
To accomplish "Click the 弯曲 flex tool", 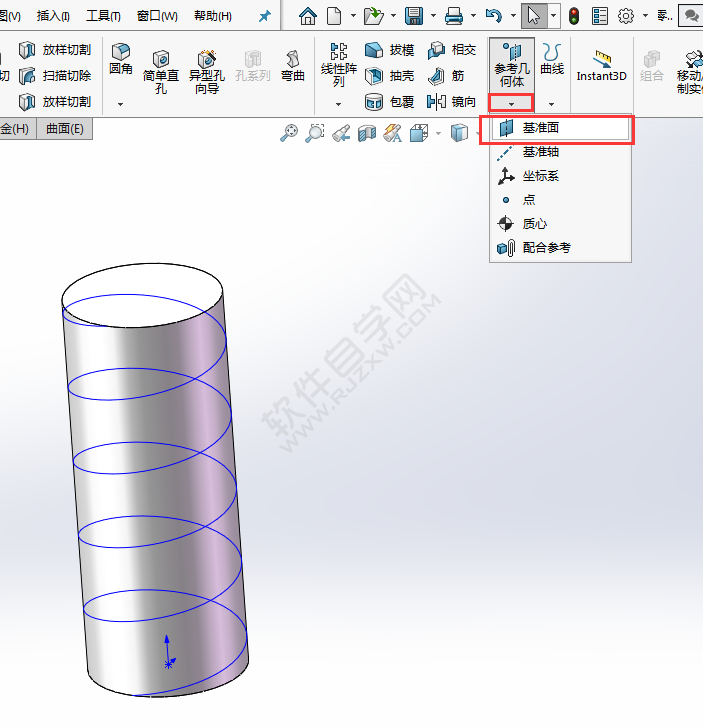I will click(293, 65).
